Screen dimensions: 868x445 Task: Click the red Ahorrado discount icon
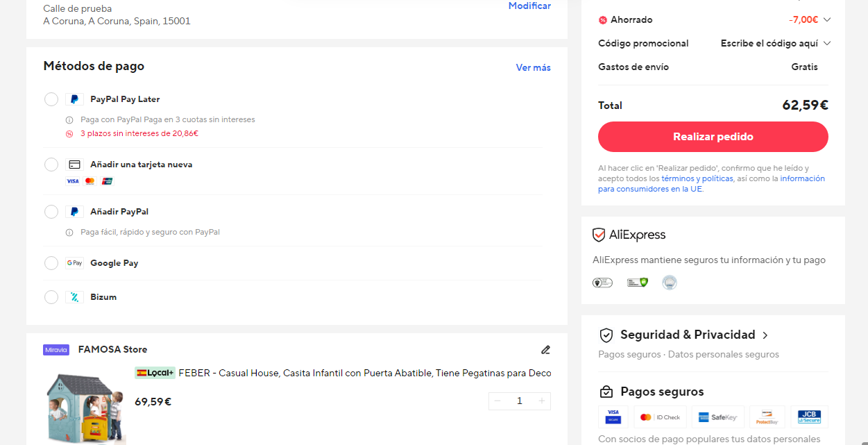click(603, 20)
